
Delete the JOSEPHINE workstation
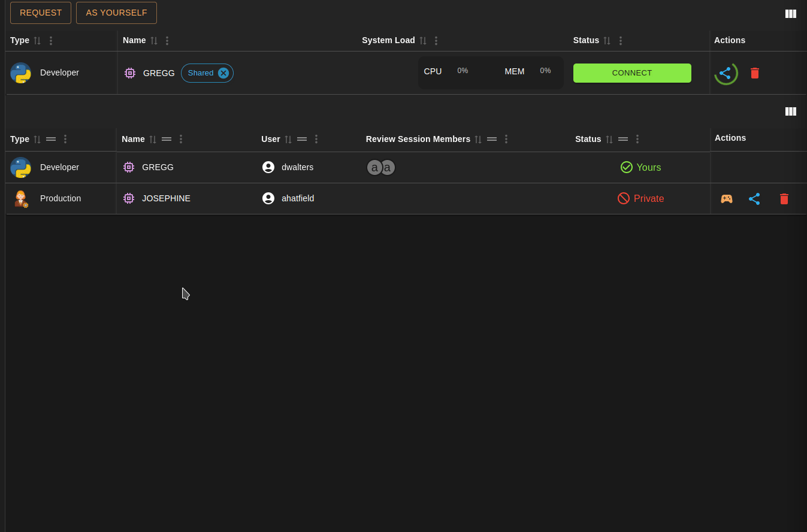784,199
